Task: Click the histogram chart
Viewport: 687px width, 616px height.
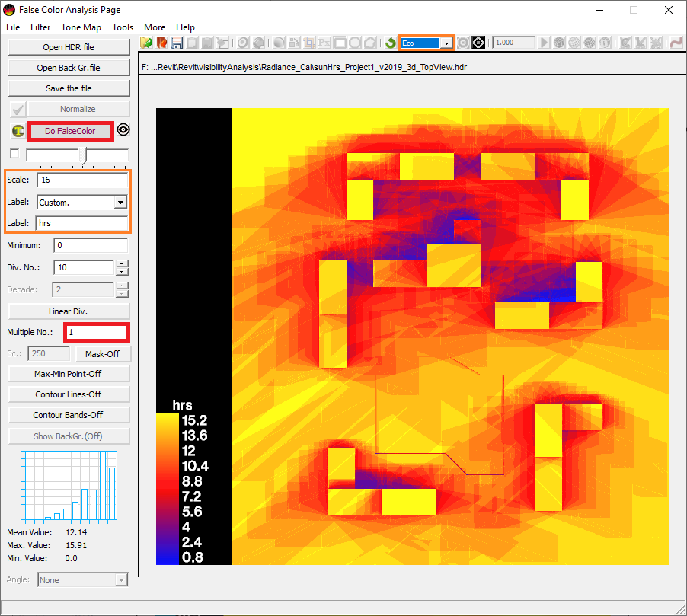Action: [x=69, y=487]
